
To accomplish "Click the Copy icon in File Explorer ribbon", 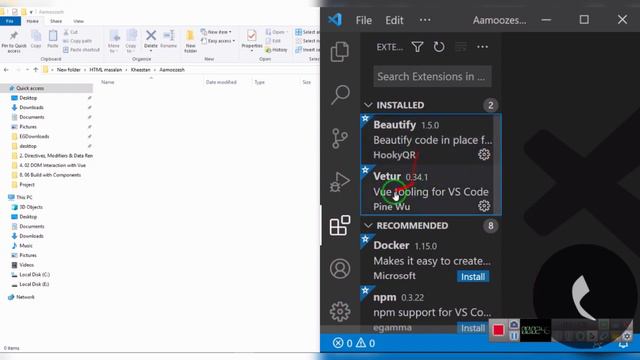I will click(x=36, y=39).
